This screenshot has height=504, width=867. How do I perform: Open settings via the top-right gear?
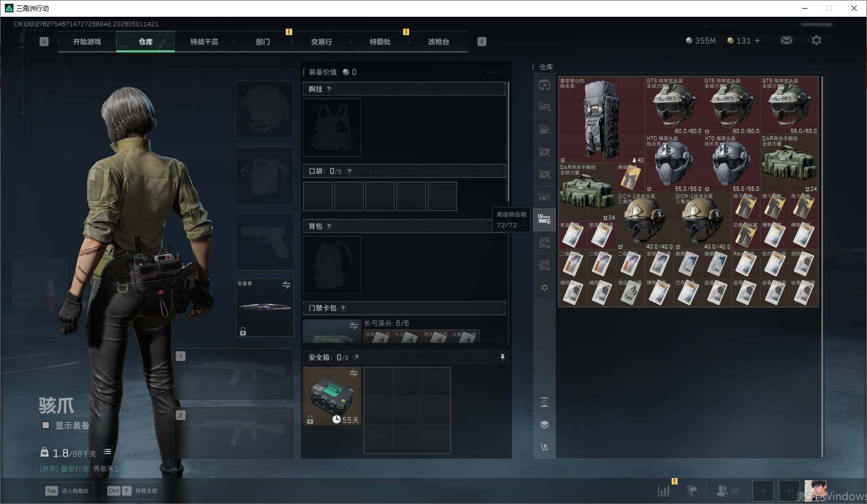(816, 41)
